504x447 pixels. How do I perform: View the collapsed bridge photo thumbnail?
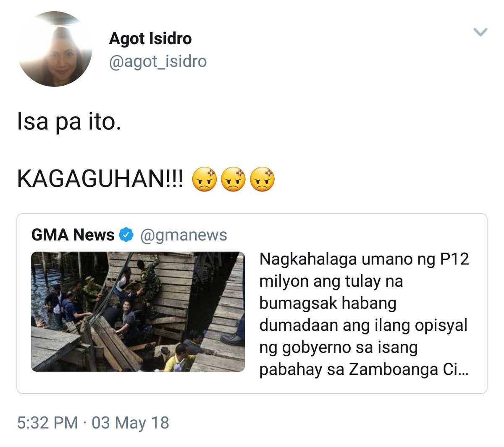click(x=138, y=311)
